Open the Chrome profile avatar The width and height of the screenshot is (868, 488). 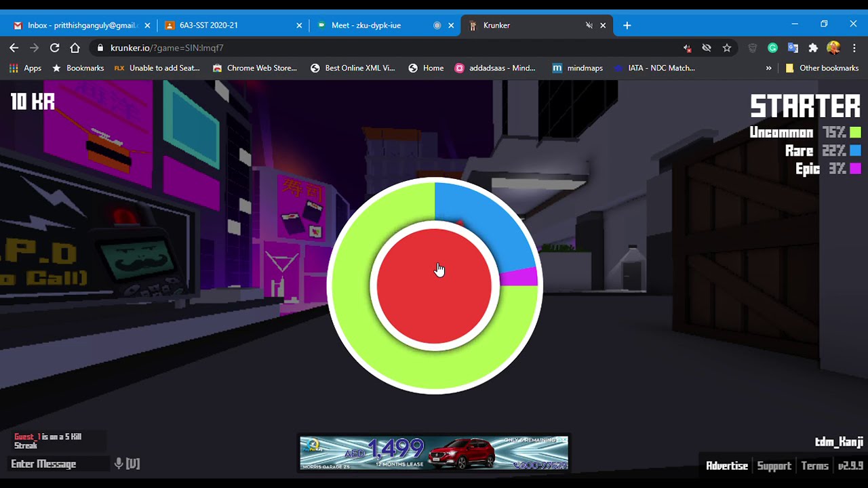833,48
